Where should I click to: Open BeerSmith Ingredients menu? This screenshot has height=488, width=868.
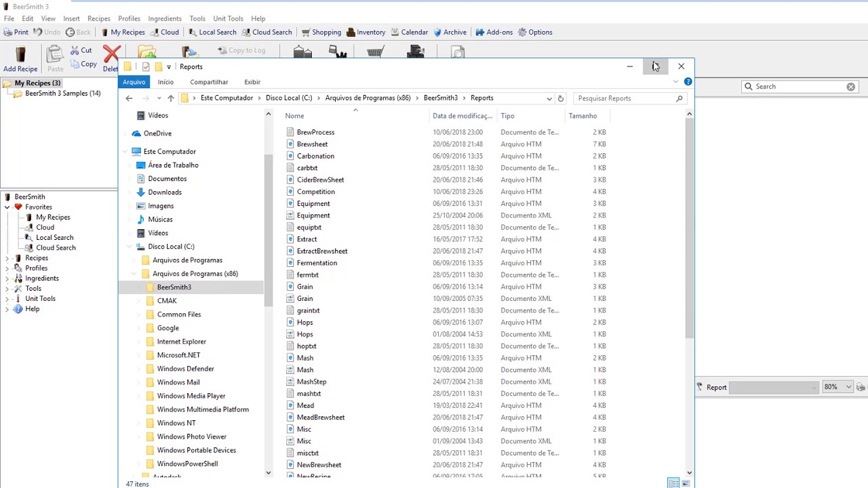click(165, 18)
